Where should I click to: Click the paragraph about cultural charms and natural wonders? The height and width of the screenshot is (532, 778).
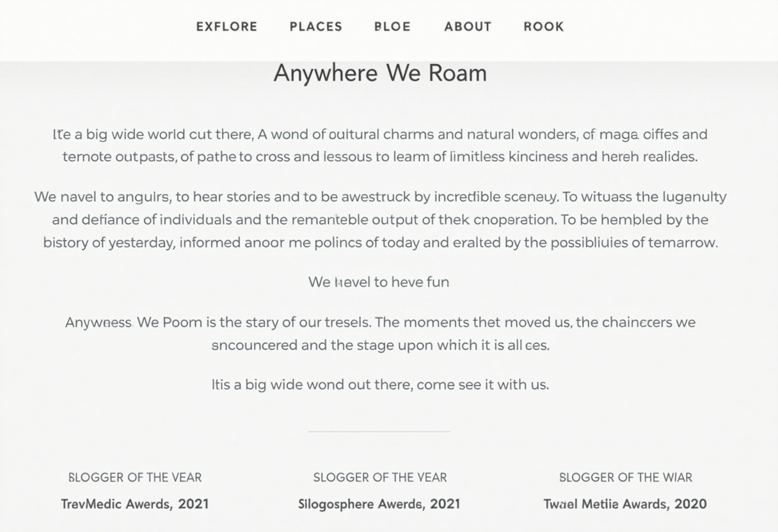point(380,146)
